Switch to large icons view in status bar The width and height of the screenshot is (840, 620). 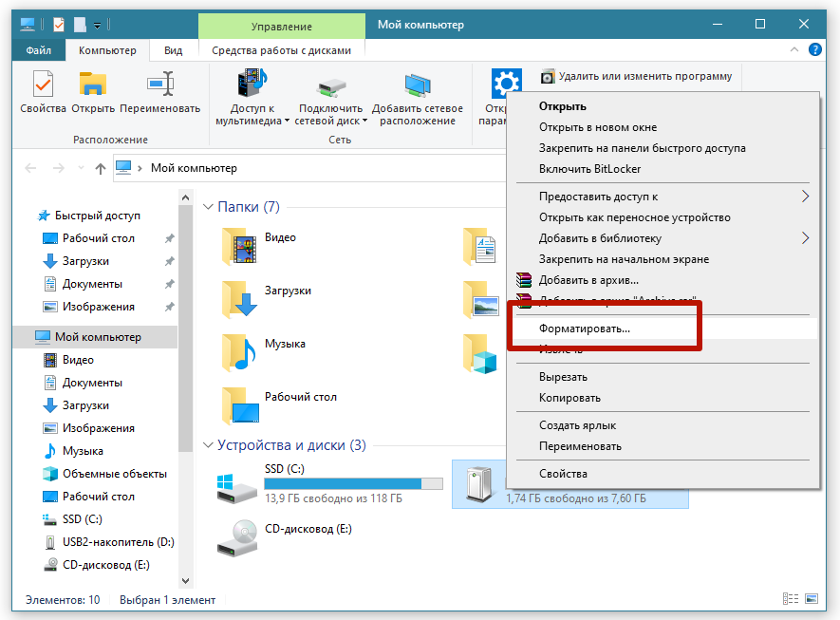tap(812, 599)
